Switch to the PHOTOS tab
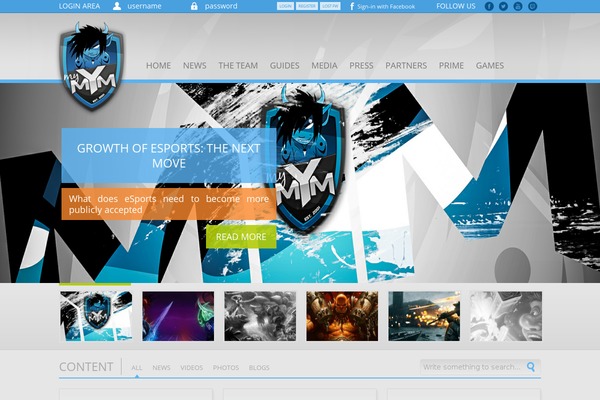This screenshot has height=400, width=600. coord(226,367)
